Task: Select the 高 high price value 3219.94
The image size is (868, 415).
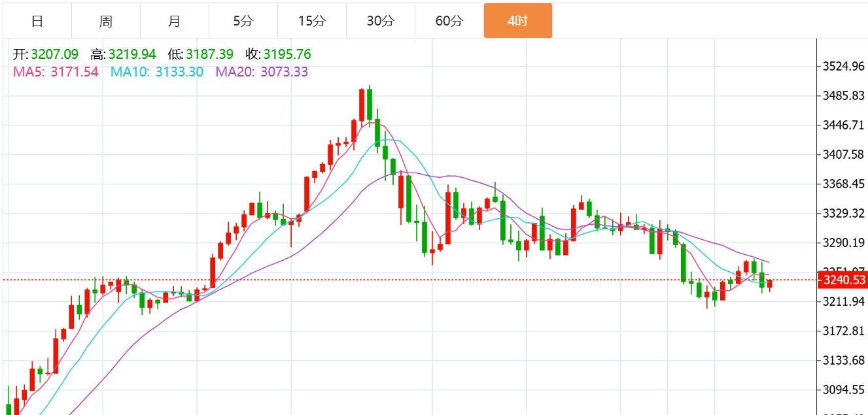Action: [132, 54]
